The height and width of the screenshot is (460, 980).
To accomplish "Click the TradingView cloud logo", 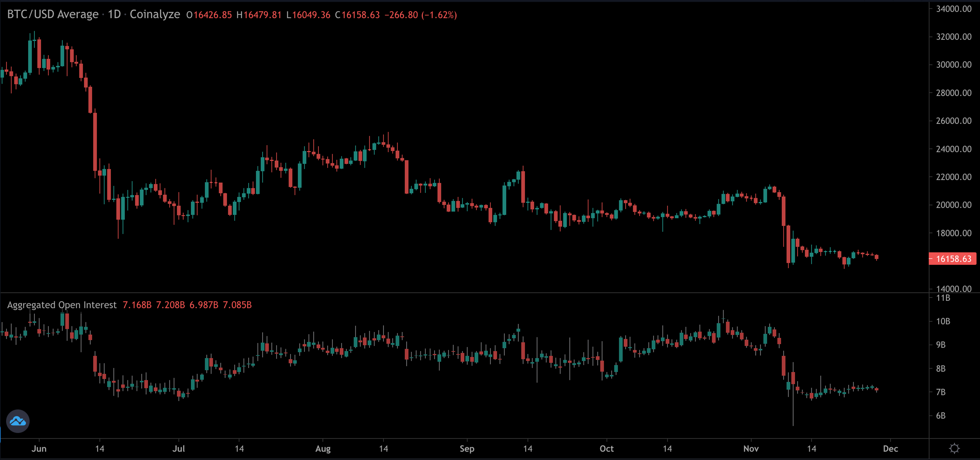I will coord(18,421).
